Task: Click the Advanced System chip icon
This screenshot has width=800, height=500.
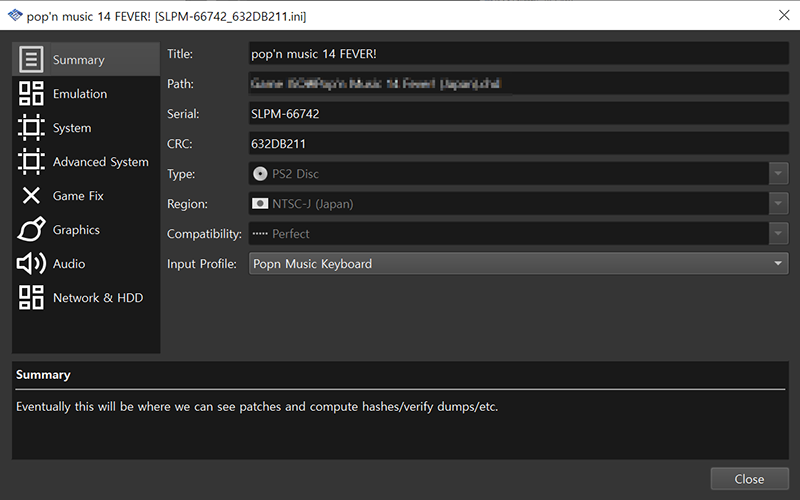Action: (31, 162)
